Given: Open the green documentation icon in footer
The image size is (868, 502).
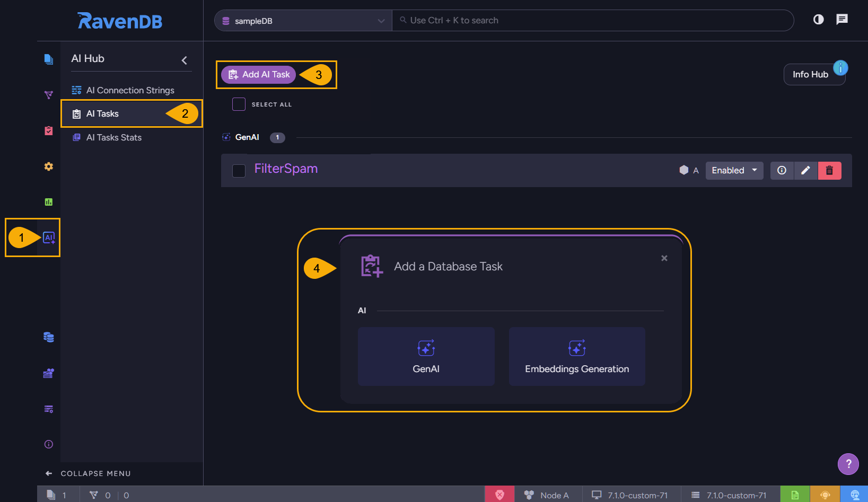Looking at the screenshot, I should click(795, 495).
